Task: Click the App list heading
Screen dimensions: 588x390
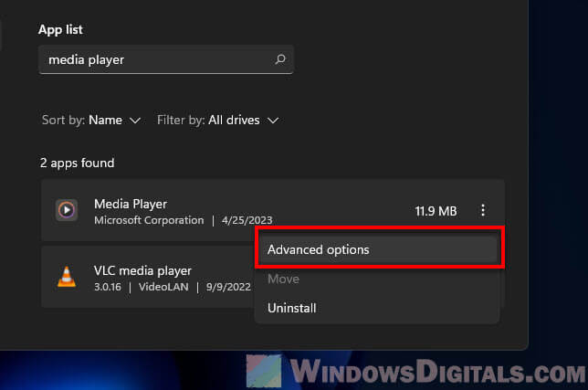Action: [60, 29]
